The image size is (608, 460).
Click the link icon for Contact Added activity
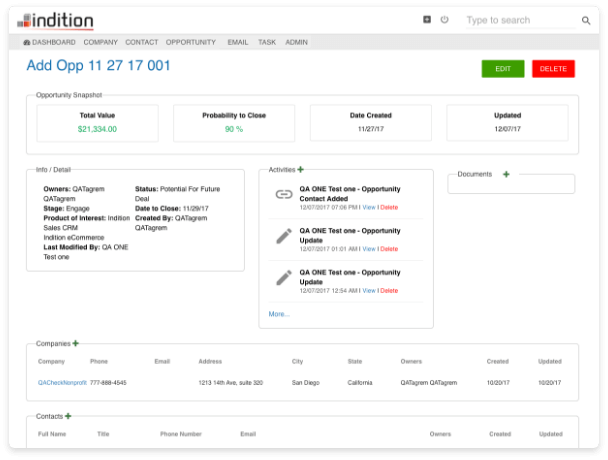click(283, 194)
